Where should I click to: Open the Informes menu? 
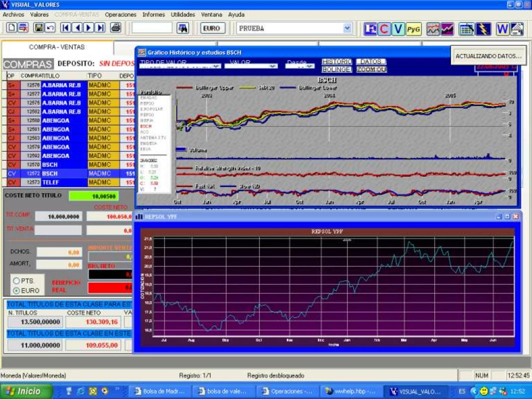[x=154, y=14]
